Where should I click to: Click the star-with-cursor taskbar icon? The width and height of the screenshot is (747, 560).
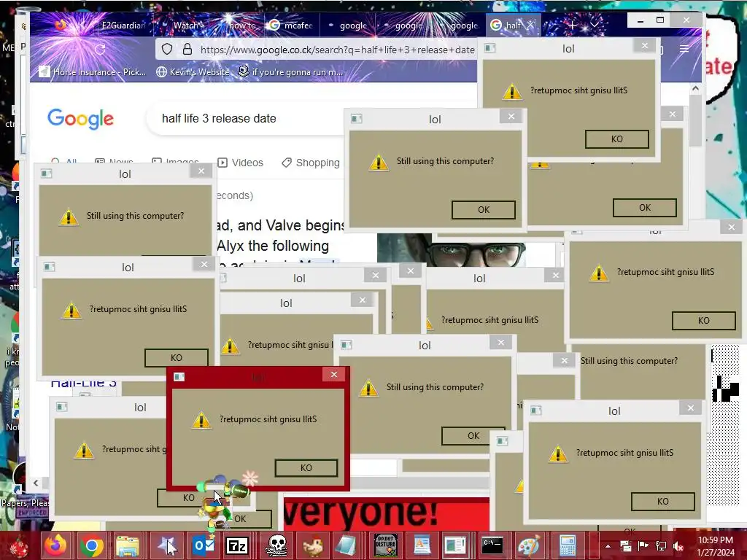[x=167, y=545]
